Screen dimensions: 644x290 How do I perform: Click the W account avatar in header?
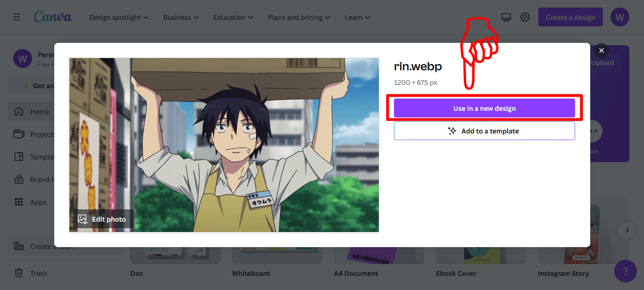point(620,17)
